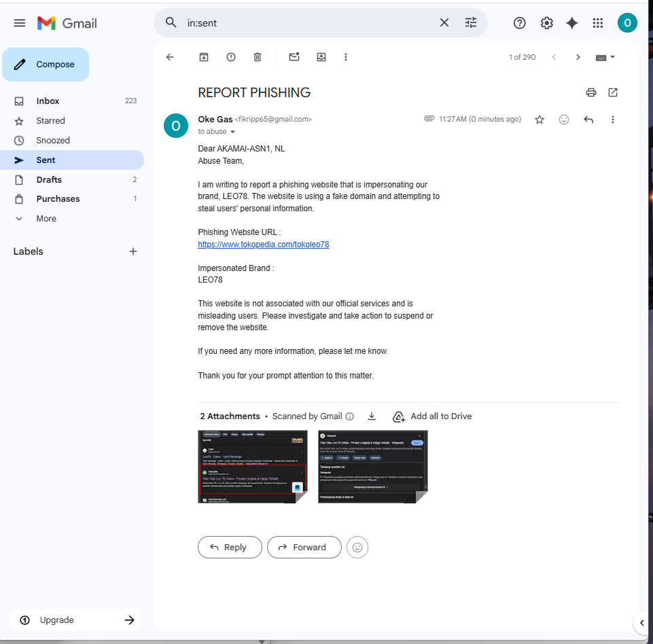The height and width of the screenshot is (644, 653).
Task: Open the Starred folder
Action: [x=71, y=121]
